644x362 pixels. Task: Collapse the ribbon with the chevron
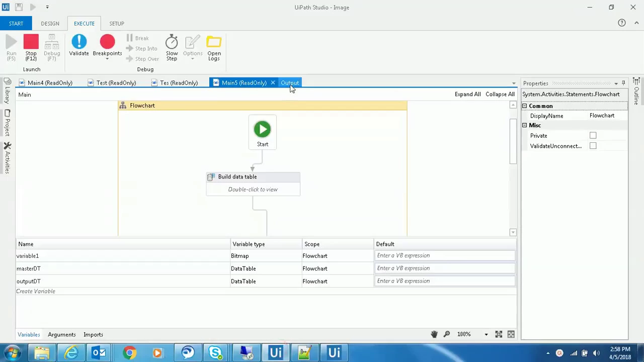tap(636, 23)
